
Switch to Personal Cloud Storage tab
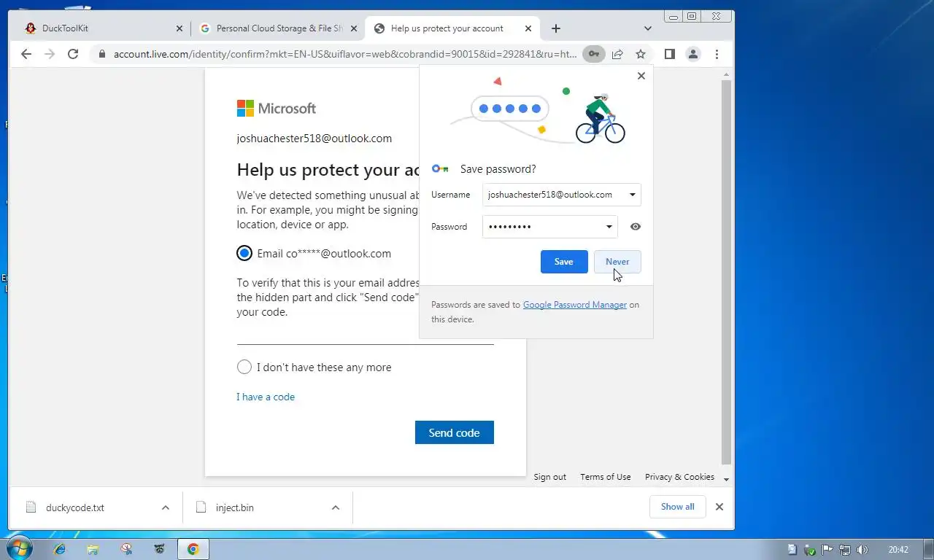[279, 28]
